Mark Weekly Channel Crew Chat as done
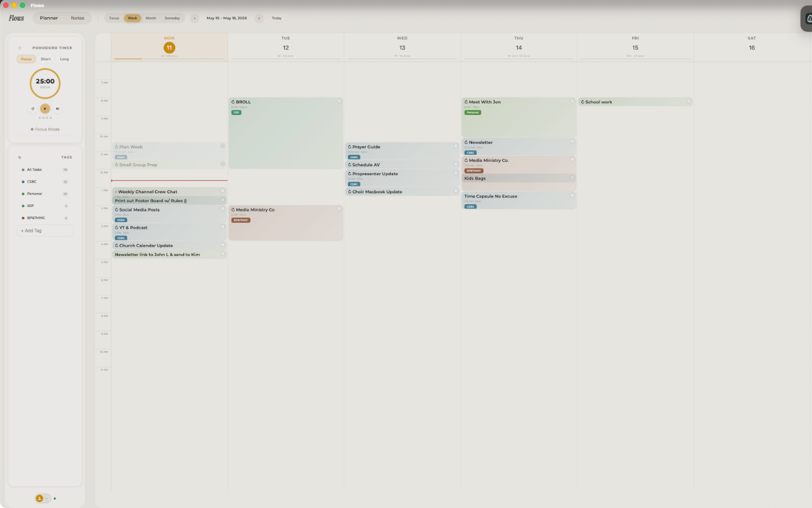Image resolution: width=812 pixels, height=508 pixels. point(223,190)
